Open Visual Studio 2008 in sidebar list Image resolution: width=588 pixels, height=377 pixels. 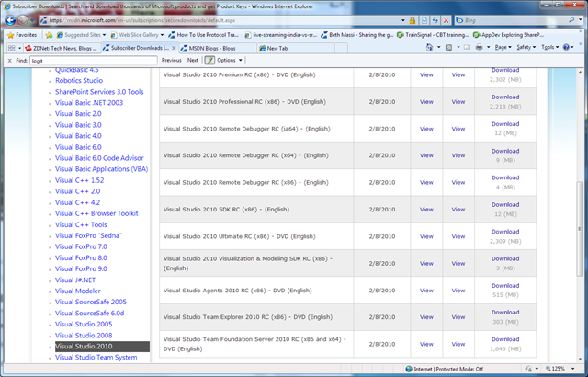(x=84, y=336)
